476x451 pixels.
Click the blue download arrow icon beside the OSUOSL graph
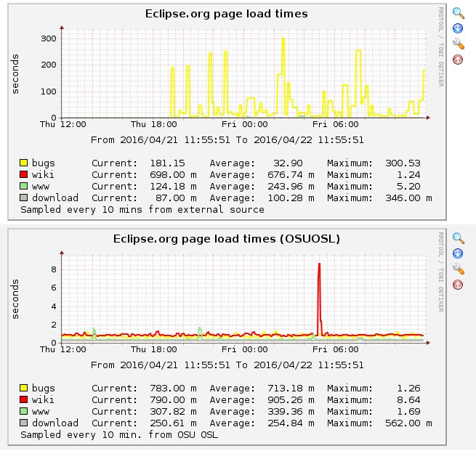458,253
